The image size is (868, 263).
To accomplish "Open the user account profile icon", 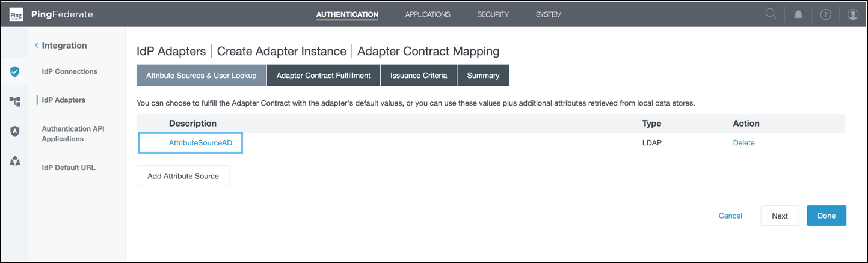I will click(853, 14).
